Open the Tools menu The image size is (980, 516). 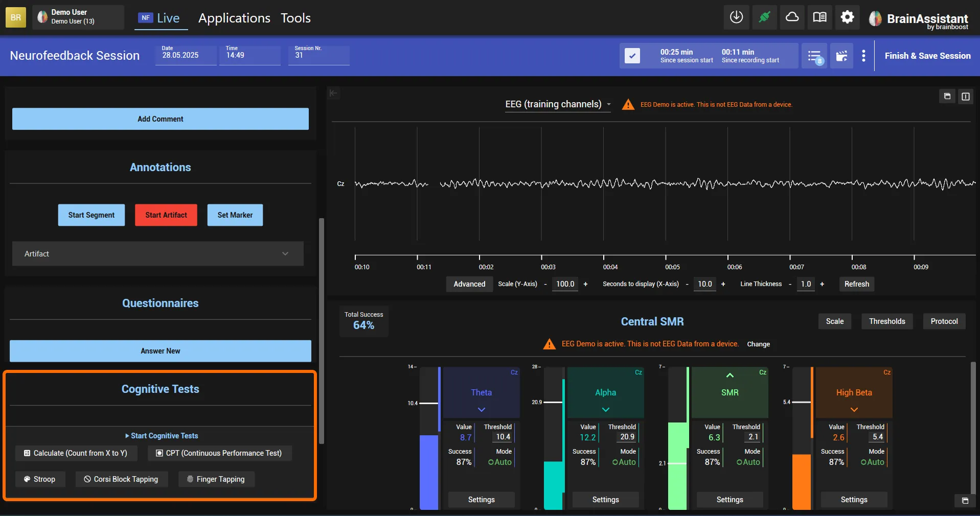click(295, 18)
